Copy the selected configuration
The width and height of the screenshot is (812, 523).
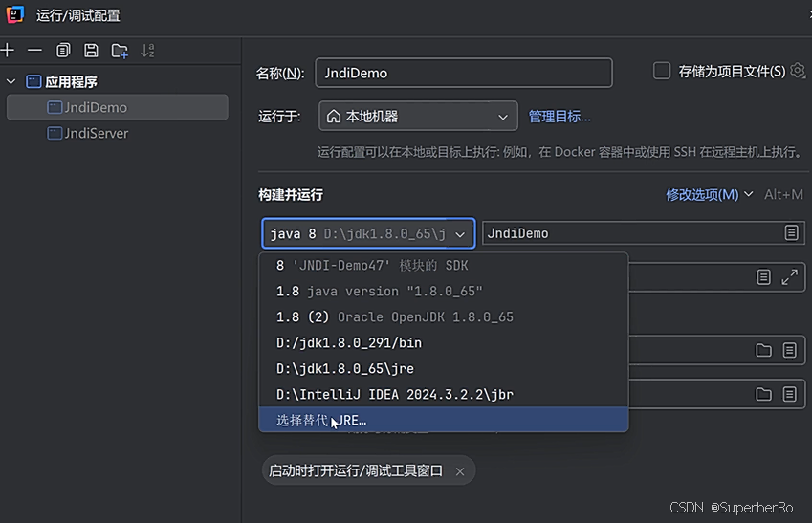(x=63, y=51)
